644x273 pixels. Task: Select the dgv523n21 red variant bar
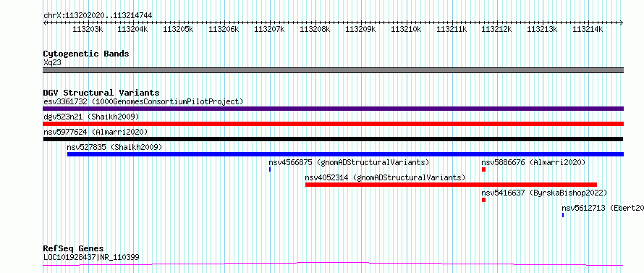tap(334, 124)
